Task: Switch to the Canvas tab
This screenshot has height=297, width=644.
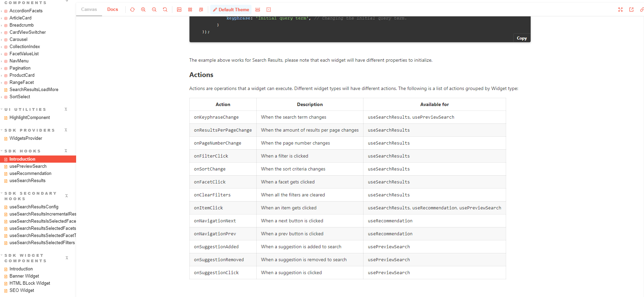Action: 89,9
